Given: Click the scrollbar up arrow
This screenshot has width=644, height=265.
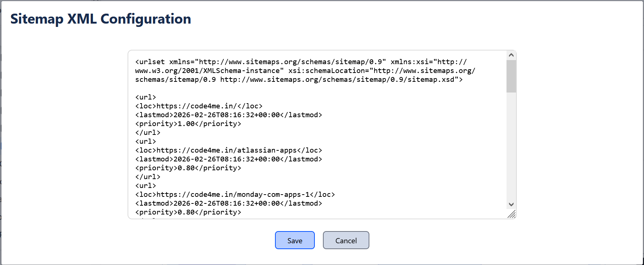Looking at the screenshot, I should 511,55.
